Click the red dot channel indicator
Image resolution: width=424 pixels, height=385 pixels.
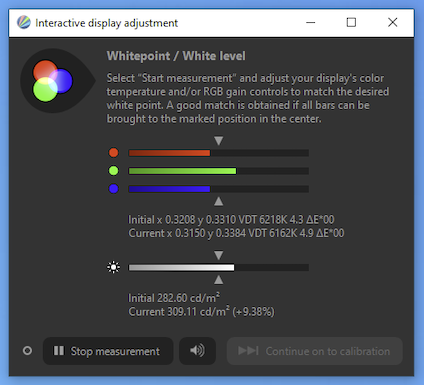114,153
